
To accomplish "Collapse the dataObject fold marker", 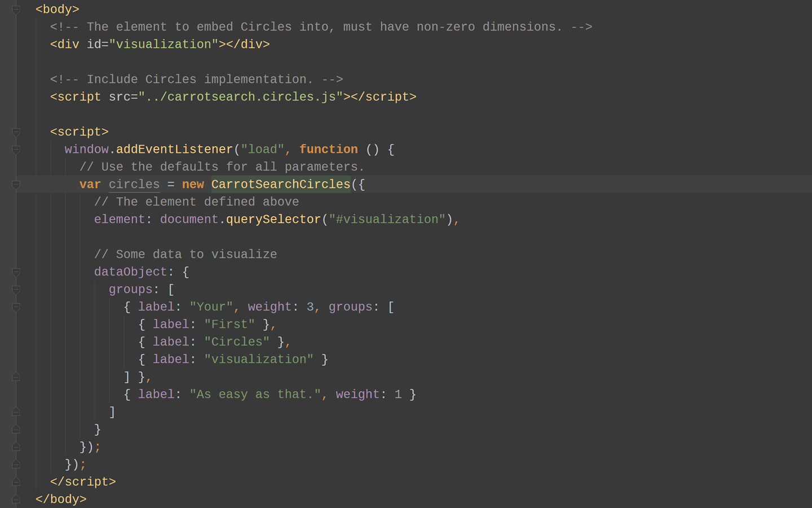I will pos(16,272).
